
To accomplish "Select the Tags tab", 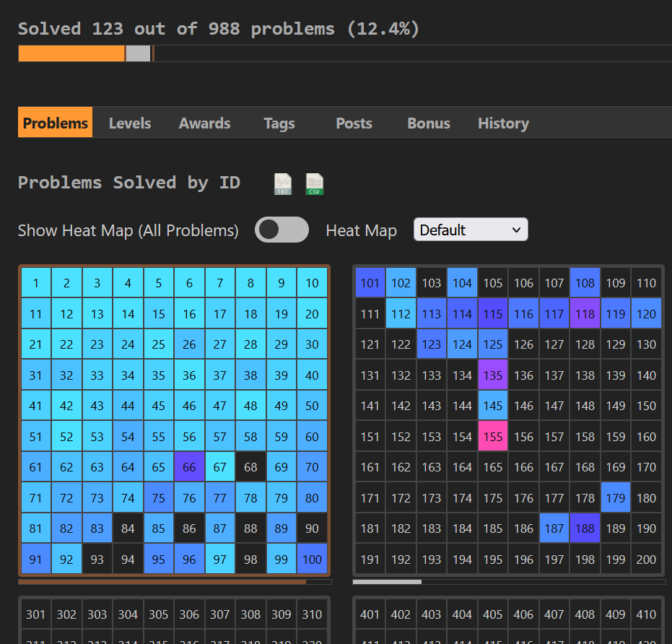I will click(x=279, y=123).
